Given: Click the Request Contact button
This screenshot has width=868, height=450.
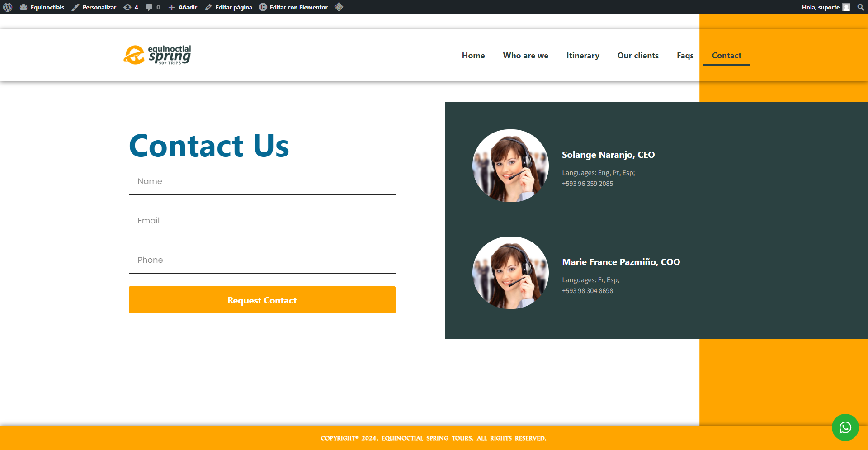Looking at the screenshot, I should [262, 300].
